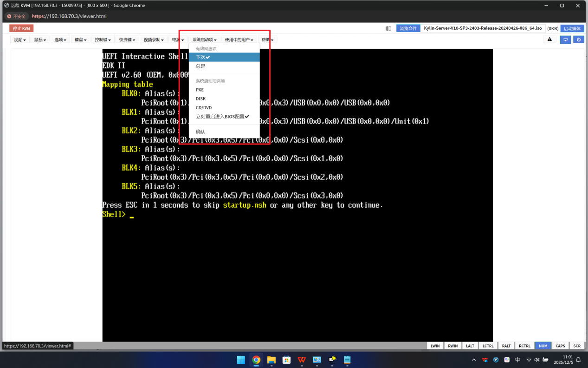Image resolution: width=588 pixels, height=368 pixels.
Task: Click the Kylin-Server ISO filename field
Action: coord(483,28)
